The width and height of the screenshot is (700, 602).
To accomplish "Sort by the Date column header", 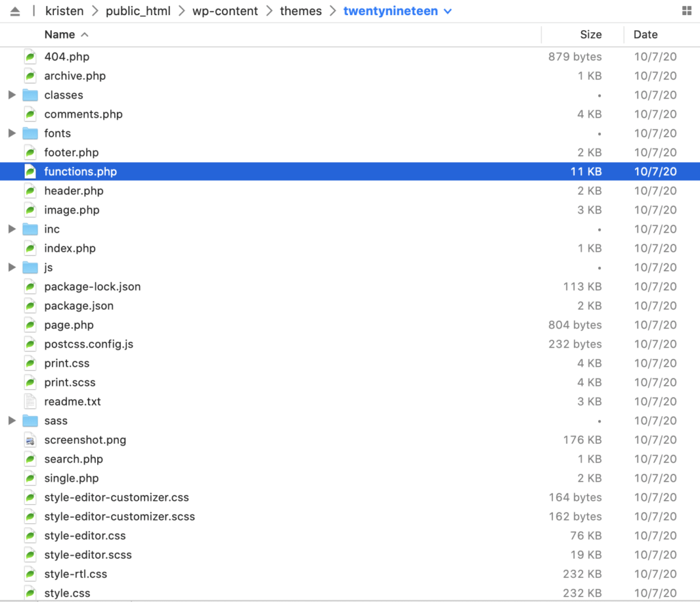I will pyautogui.click(x=645, y=35).
